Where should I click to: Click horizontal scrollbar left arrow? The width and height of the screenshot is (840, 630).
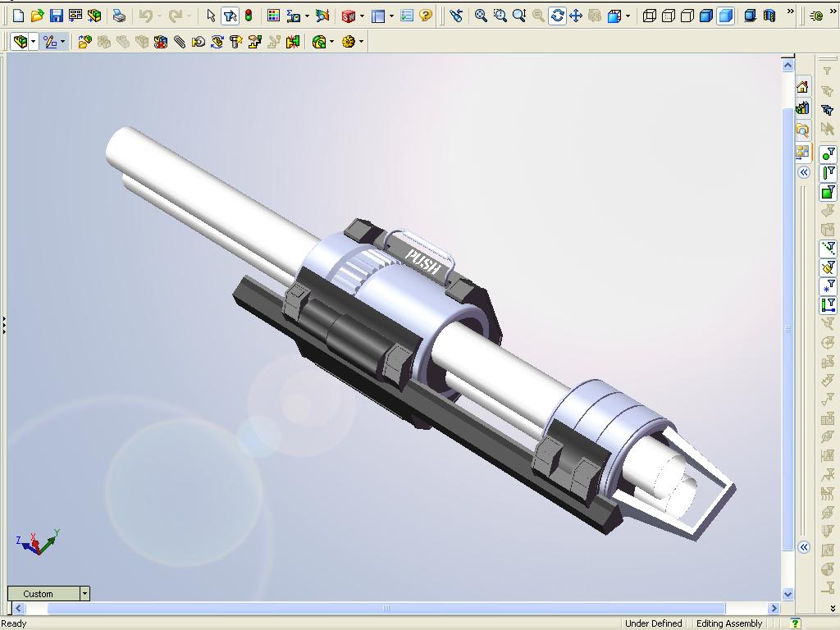pyautogui.click(x=19, y=608)
